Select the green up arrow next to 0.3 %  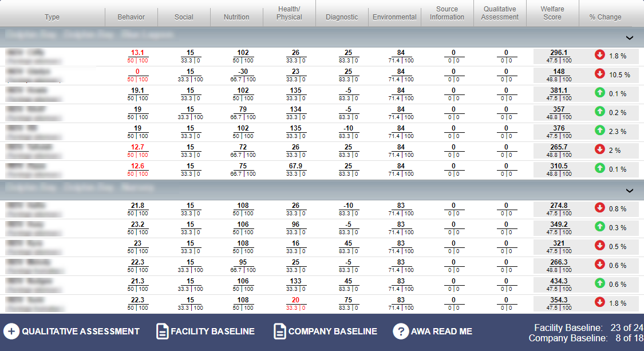(600, 227)
